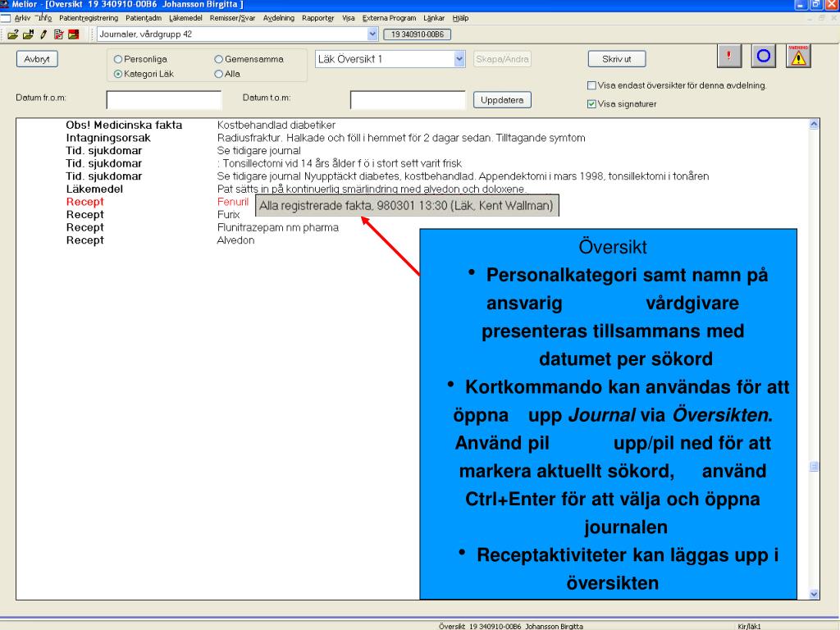Screen dimensions: 840x630
Task: Open the Rapporter menu
Action: (317, 18)
